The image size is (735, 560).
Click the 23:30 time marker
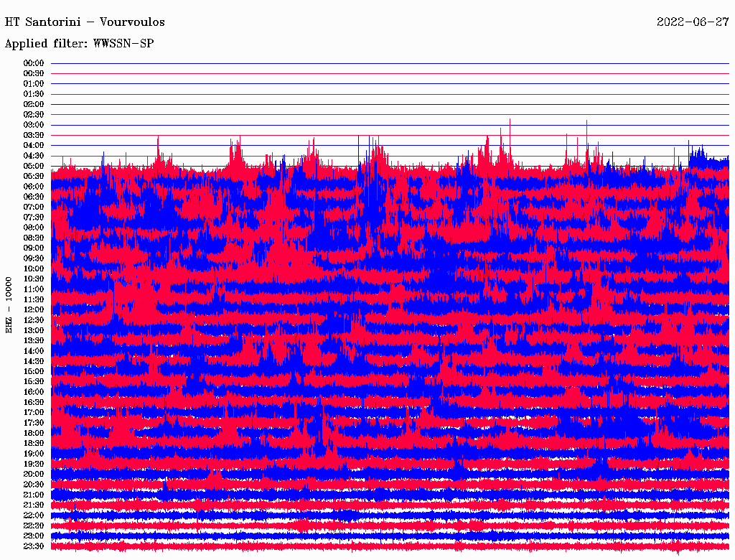[x=34, y=546]
